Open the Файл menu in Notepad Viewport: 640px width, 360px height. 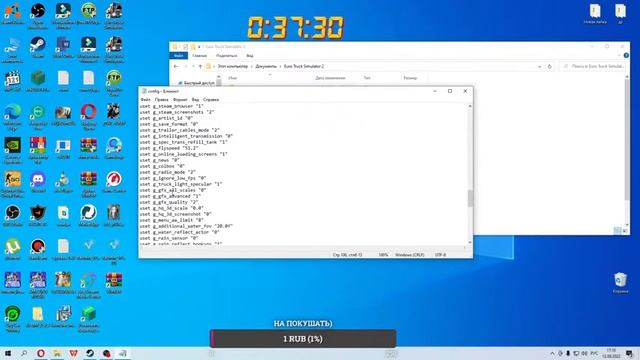tap(145, 100)
